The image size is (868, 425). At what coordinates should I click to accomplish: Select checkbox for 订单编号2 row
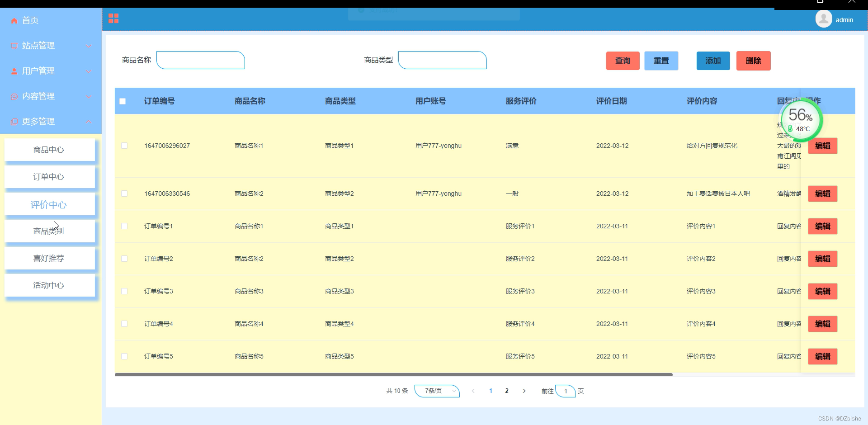click(124, 259)
